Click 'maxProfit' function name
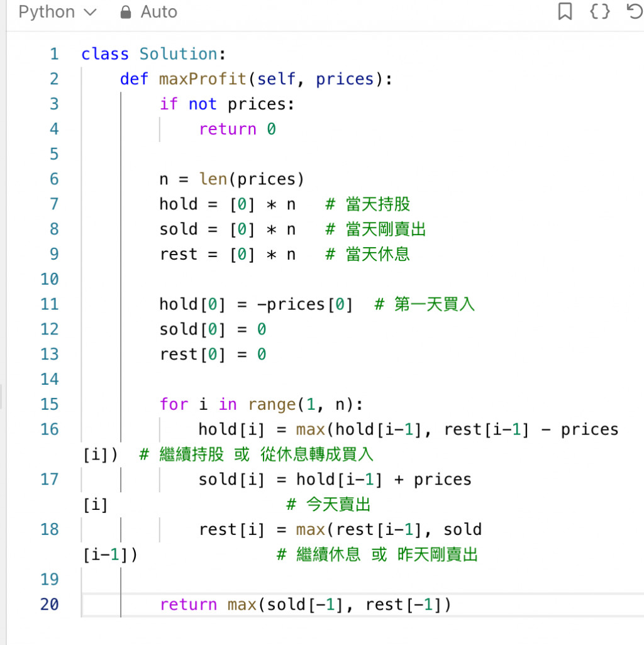 203,79
